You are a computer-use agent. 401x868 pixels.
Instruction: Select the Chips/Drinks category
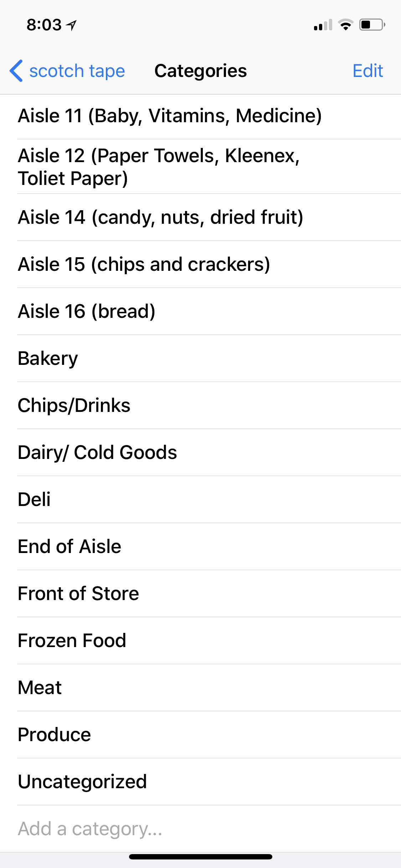74,405
